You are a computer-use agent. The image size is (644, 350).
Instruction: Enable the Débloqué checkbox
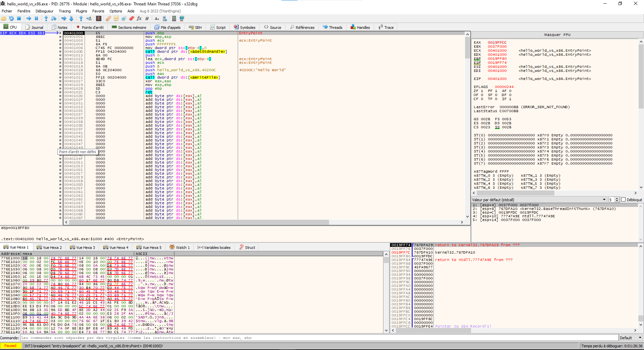[x=624, y=200]
